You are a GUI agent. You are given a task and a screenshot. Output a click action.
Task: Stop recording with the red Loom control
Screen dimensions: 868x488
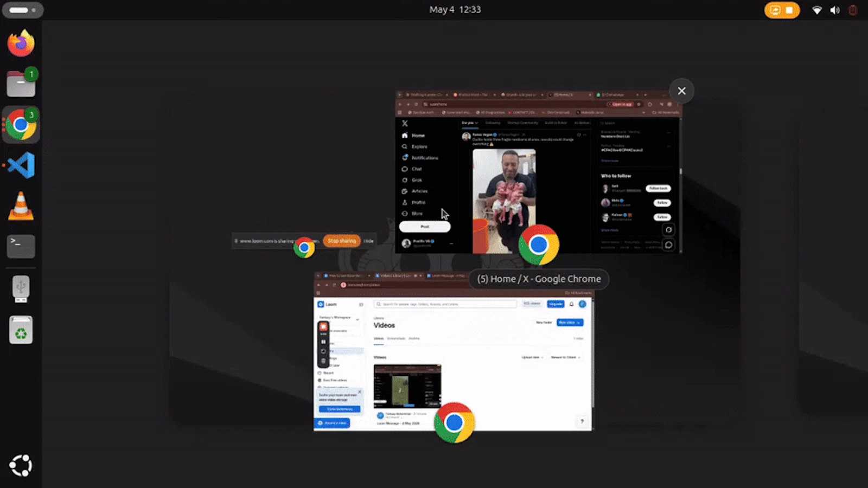coord(323,326)
